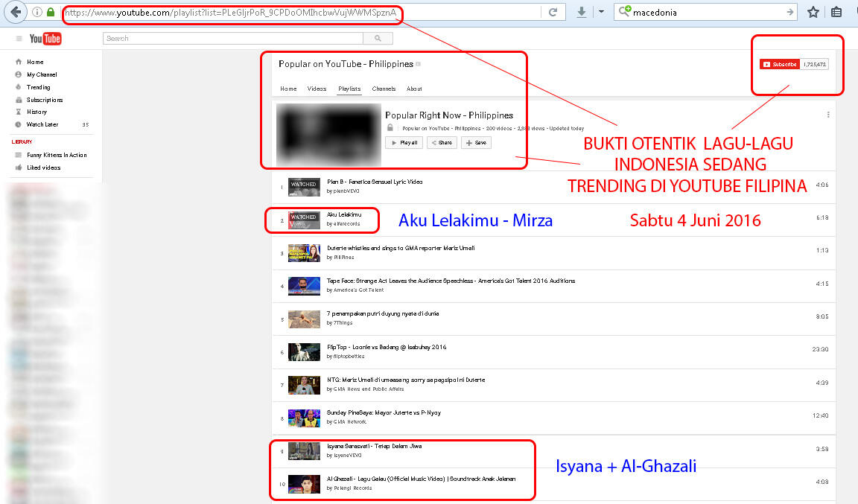Click search engine magnifier icon

[x=624, y=11]
